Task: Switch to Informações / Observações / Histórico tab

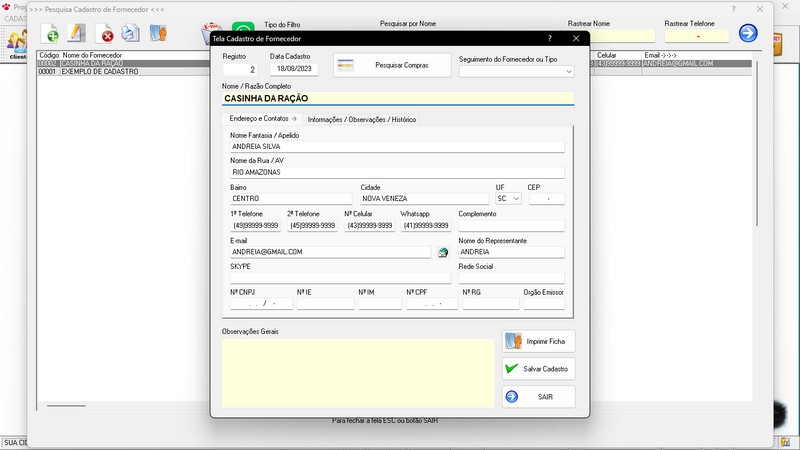Action: click(x=362, y=119)
